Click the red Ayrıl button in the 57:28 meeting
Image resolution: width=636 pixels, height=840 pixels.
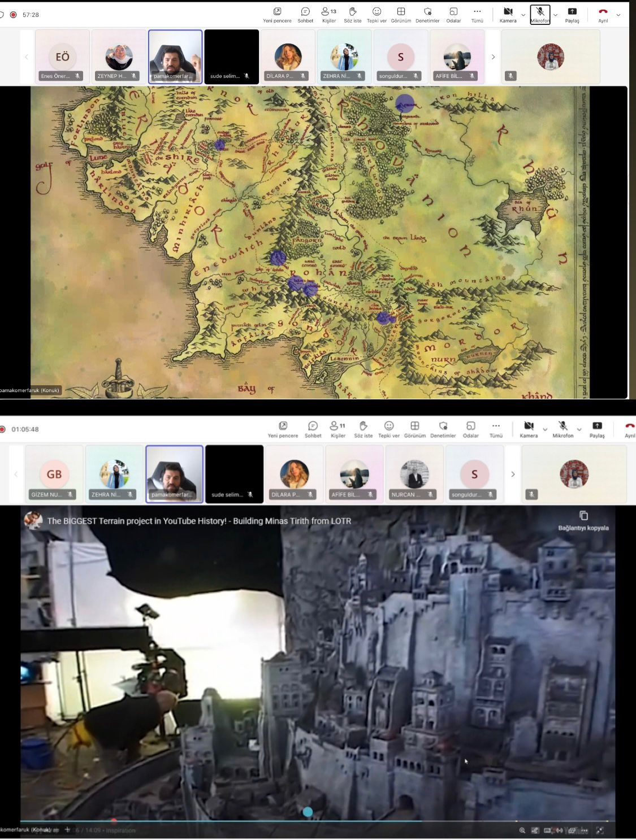point(603,14)
